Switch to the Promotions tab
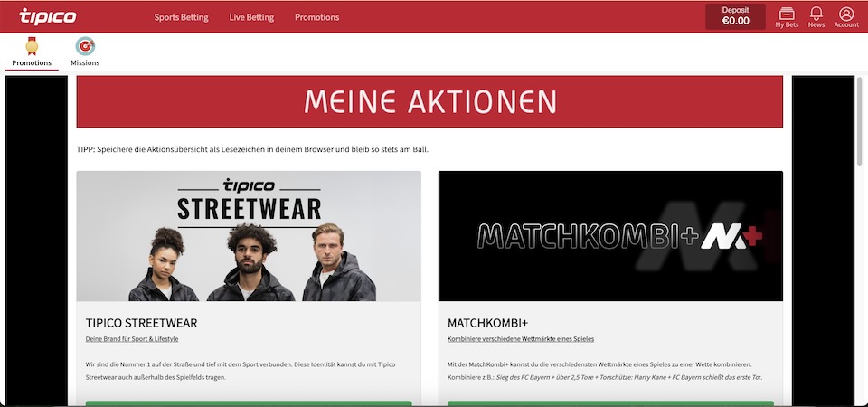The height and width of the screenshot is (407, 868). pos(32,53)
